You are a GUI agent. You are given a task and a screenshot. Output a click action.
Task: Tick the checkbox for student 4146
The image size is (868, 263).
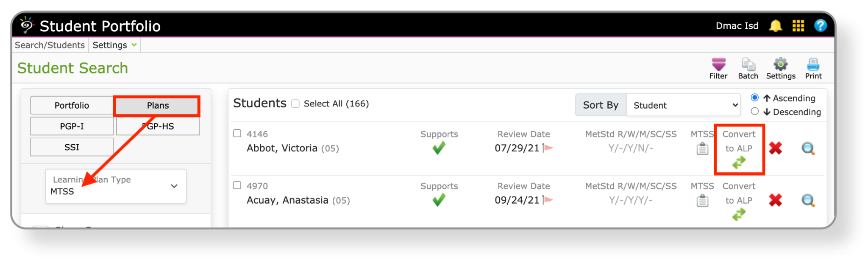[x=237, y=134]
